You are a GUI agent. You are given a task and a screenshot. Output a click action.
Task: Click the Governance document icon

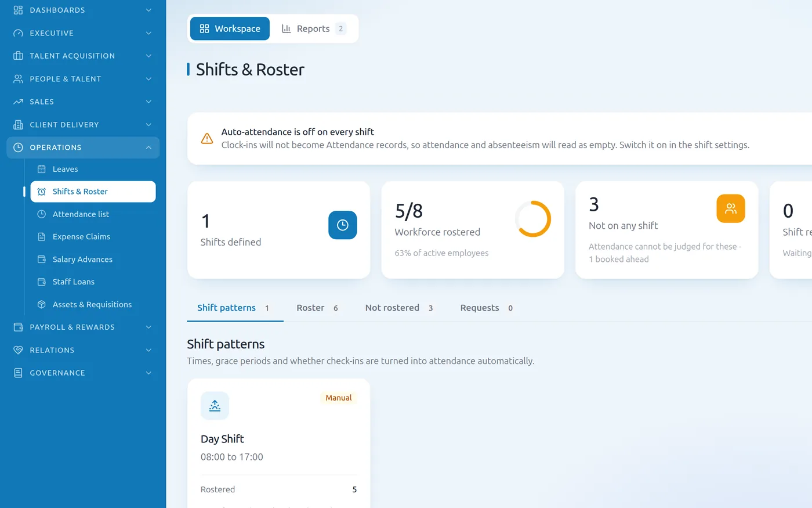click(x=18, y=373)
